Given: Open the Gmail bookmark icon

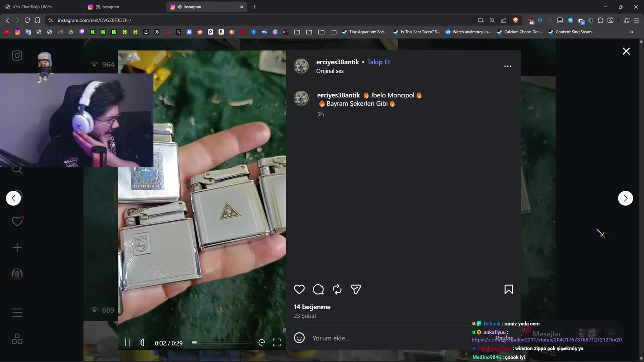Looking at the screenshot, I should tap(60, 32).
